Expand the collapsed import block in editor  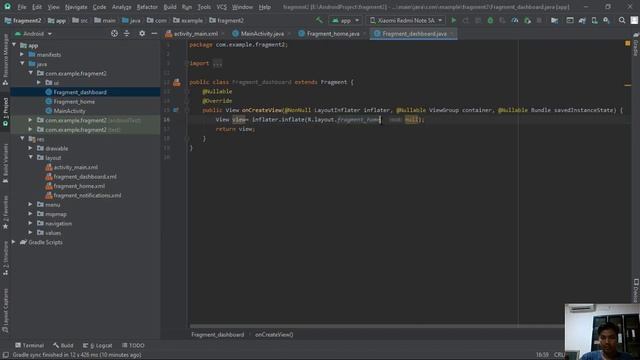pyautogui.click(x=217, y=63)
